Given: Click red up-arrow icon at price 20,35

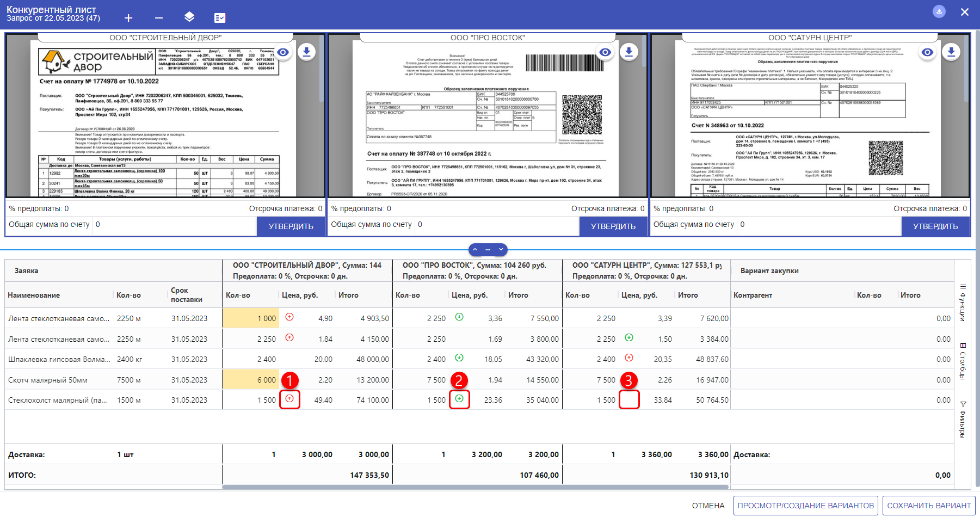Looking at the screenshot, I should tap(629, 358).
